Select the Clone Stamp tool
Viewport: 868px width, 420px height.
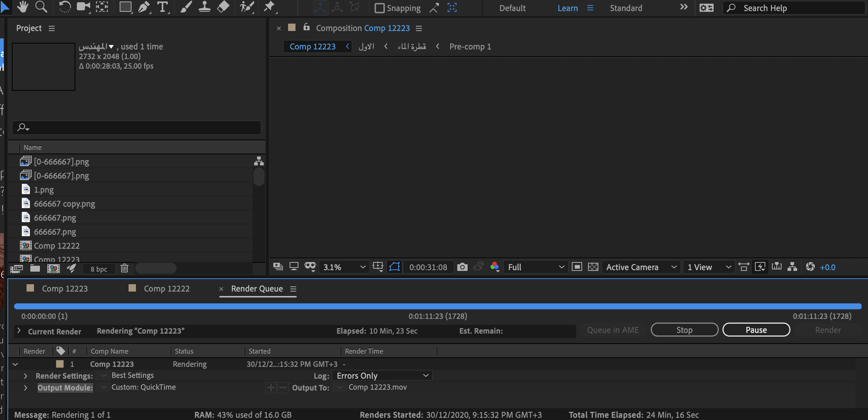[x=204, y=7]
